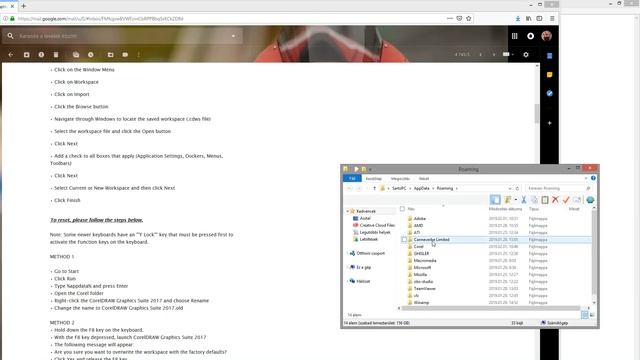
Task: Snooze the email with the clock icon
Action: pyautogui.click(x=91, y=54)
